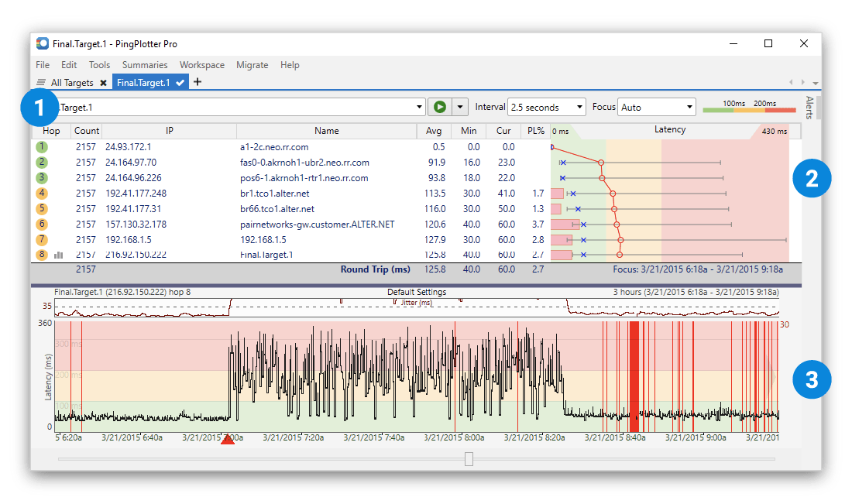Select the hop 7 orange circle icon
Image resolution: width=852 pixels, height=504 pixels.
pyautogui.click(x=42, y=239)
